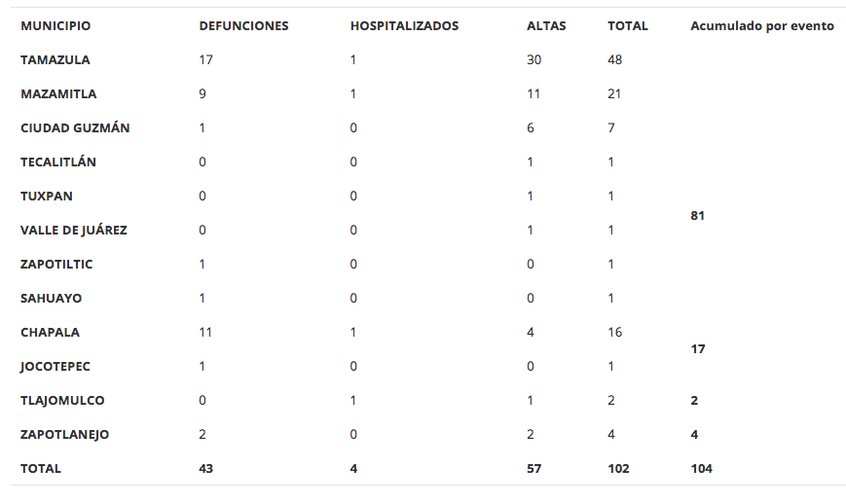Click the grand total 102 cell
The image size is (846, 504).
click(x=618, y=469)
